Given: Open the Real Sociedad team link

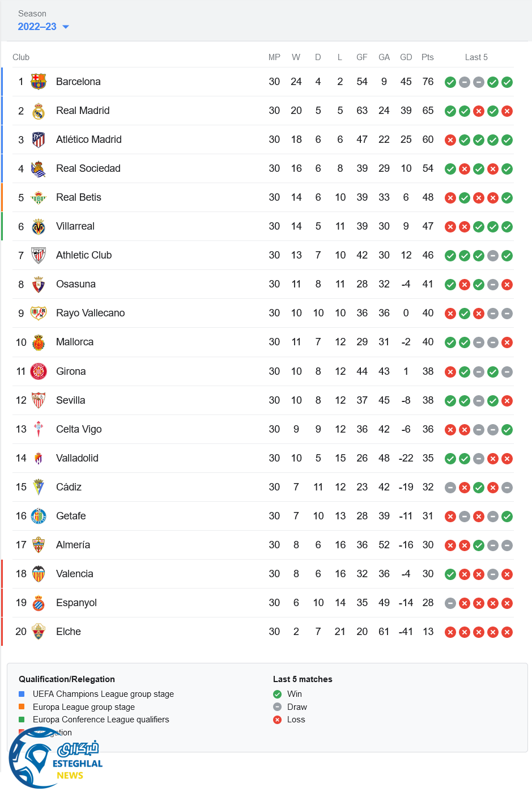Looking at the screenshot, I should tap(88, 168).
